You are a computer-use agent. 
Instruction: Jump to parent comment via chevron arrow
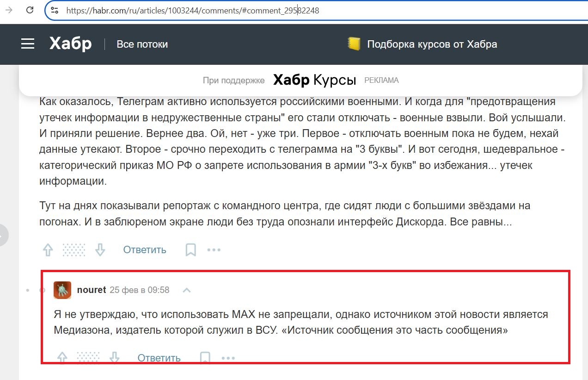tap(187, 290)
